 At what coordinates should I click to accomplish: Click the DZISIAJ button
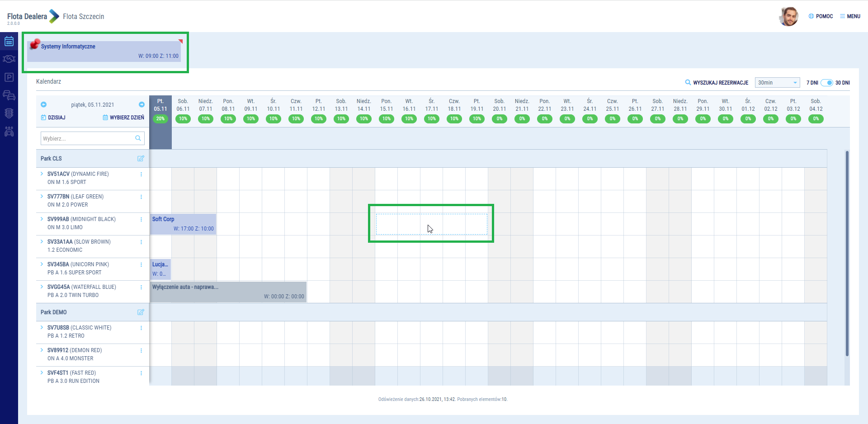tap(53, 118)
